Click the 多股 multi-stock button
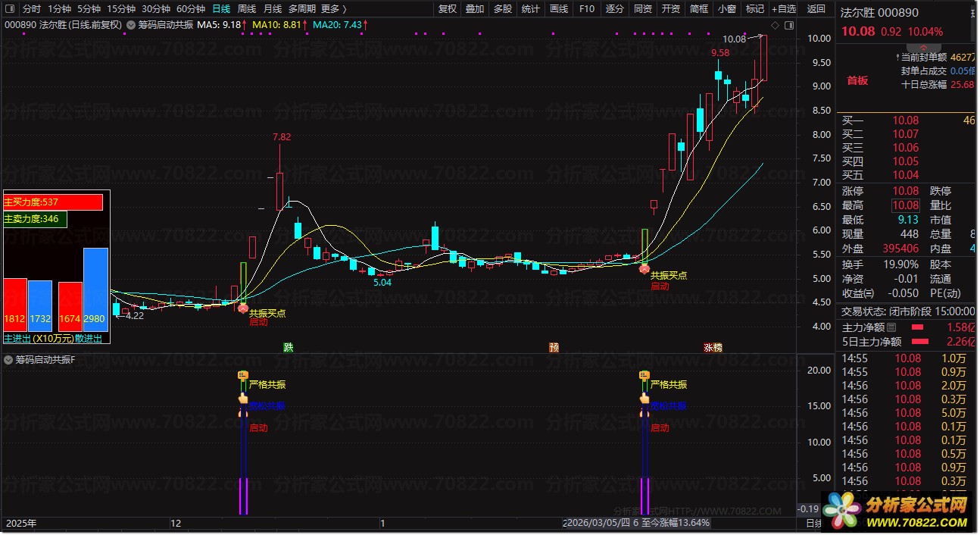This screenshot has width=980, height=535. [x=503, y=9]
